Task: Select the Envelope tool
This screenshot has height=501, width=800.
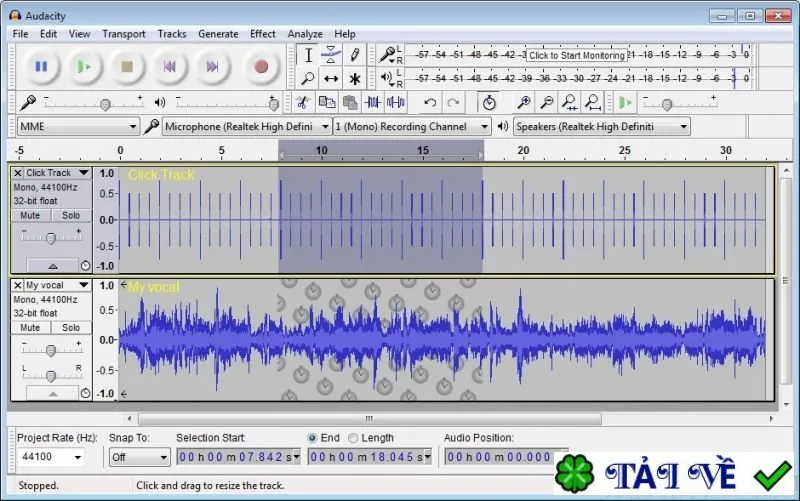Action: point(331,55)
